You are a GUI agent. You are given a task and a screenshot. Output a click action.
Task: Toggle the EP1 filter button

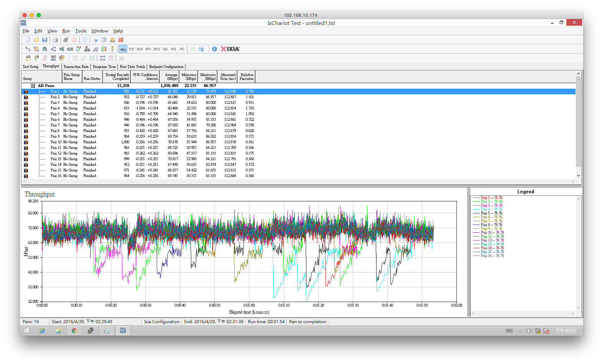pyautogui.click(x=148, y=49)
